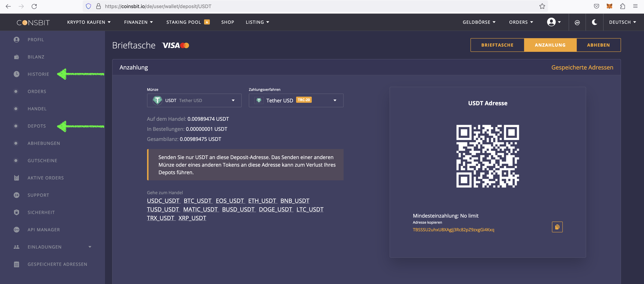Open the Finanzen dropdown menu
Screen dimensions: 644x284
(138, 22)
